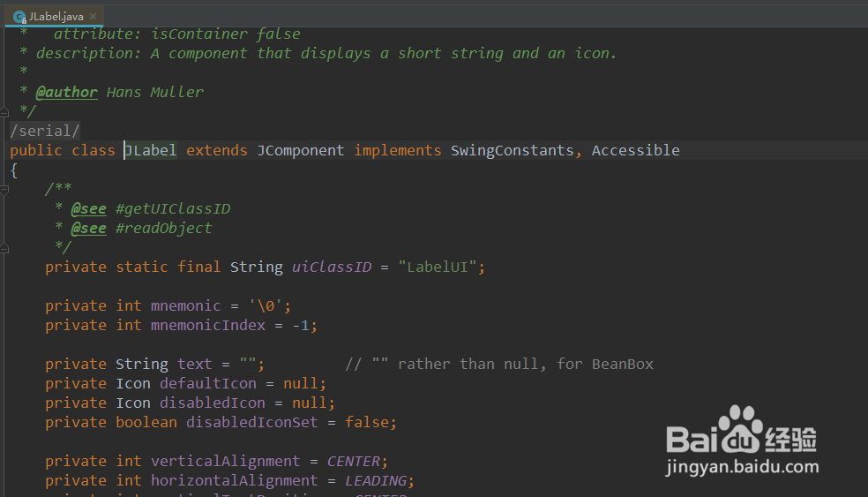The width and height of the screenshot is (868, 497).
Task: Click the horizontalAlignment field name
Action: (234, 480)
